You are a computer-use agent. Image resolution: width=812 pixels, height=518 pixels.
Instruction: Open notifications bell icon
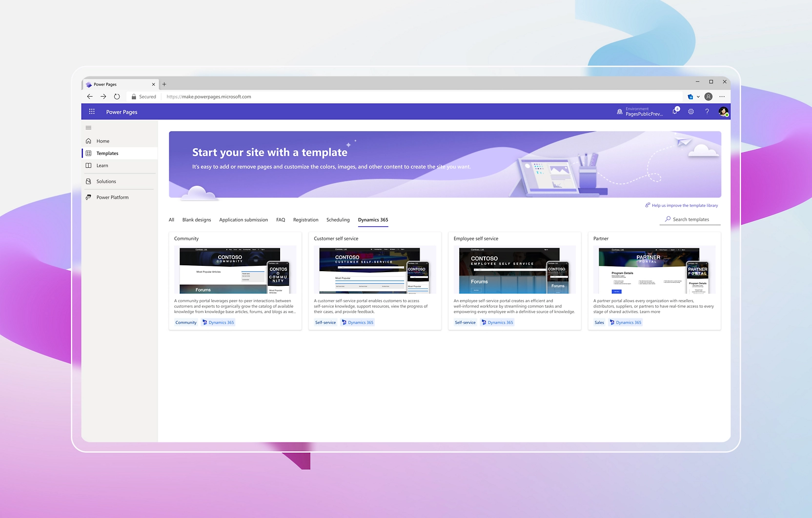[675, 111]
